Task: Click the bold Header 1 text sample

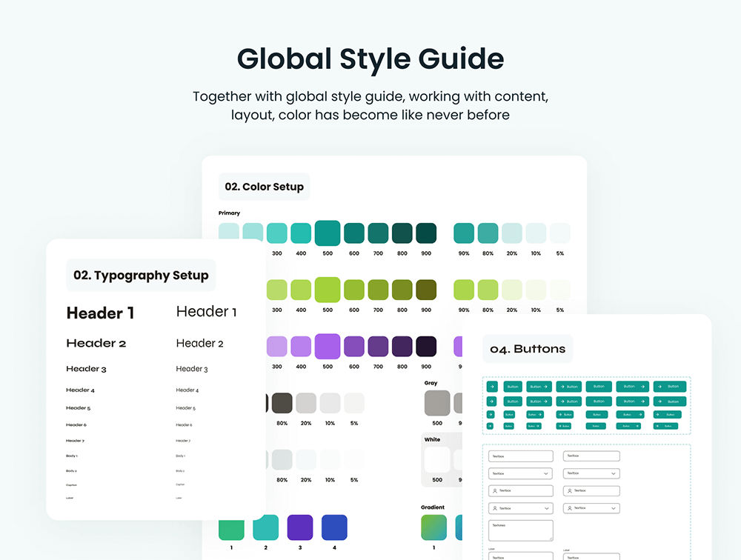Action: pos(101,313)
